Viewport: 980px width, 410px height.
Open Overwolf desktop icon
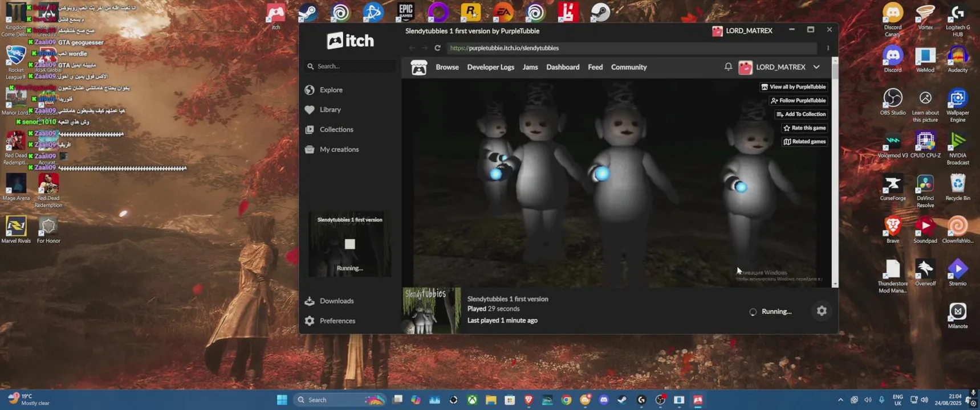click(x=925, y=273)
